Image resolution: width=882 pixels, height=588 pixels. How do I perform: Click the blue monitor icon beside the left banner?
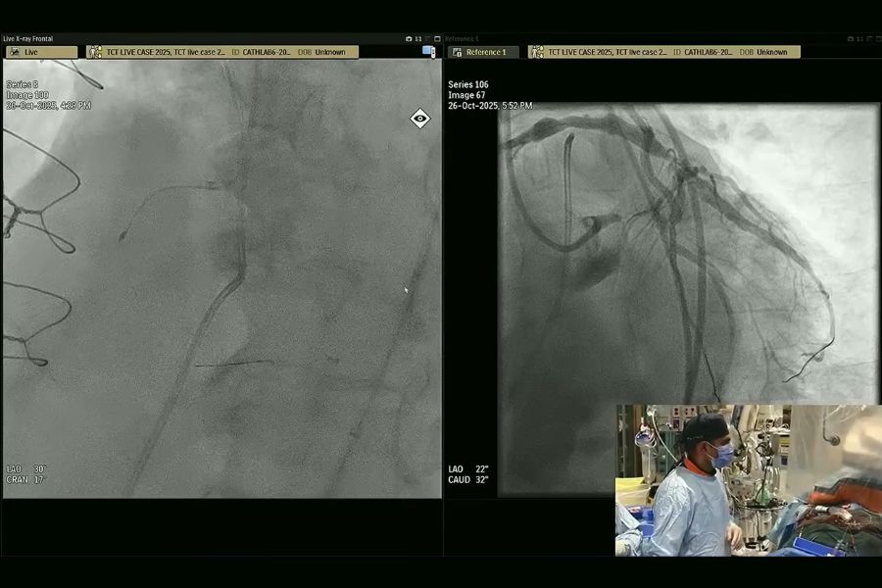click(x=428, y=49)
